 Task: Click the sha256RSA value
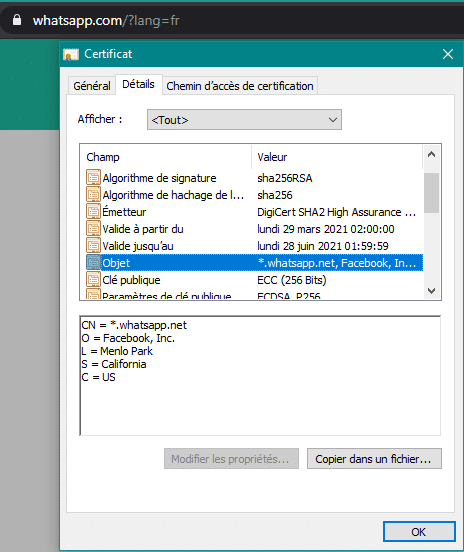[285, 178]
